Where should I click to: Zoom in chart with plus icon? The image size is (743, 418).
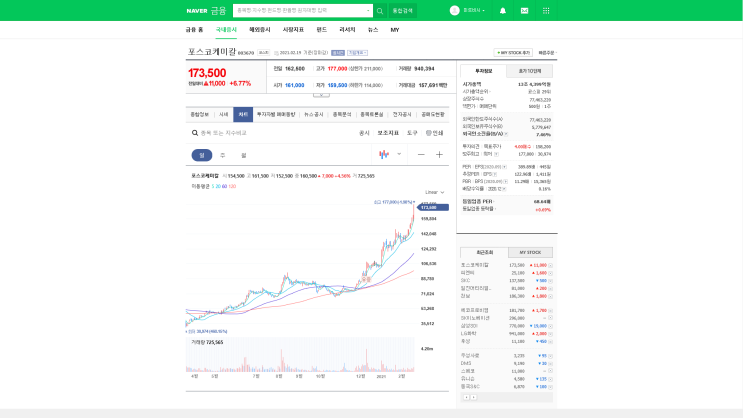pyautogui.click(x=439, y=154)
